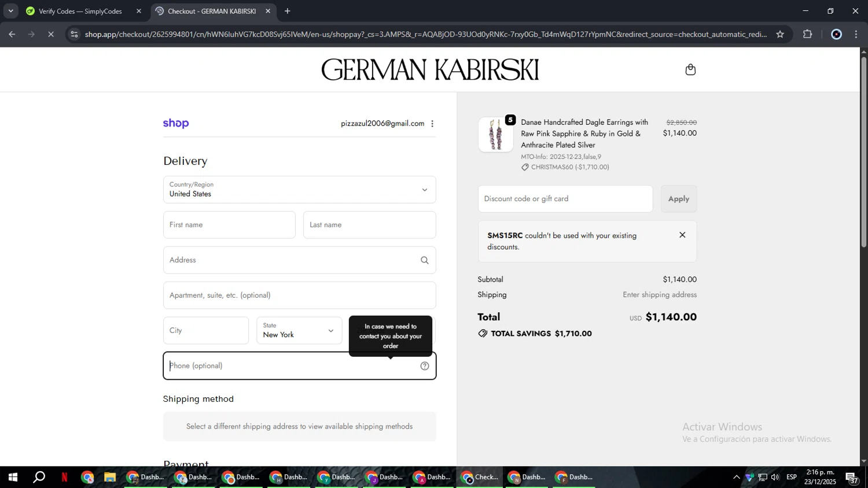Open the notification center icon

(852, 477)
